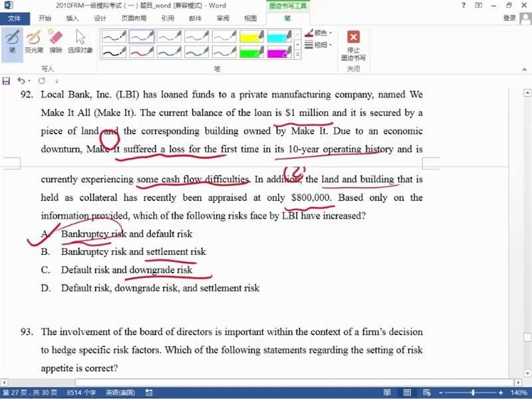Switch to Read Mode view in status bar
Screen dimensions: 532x399
(x=388, y=392)
